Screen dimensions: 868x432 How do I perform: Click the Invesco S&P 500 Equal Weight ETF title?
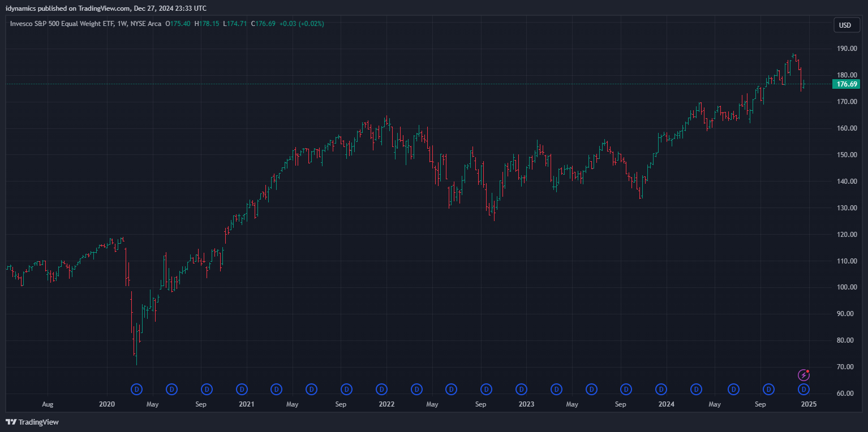pyautogui.click(x=85, y=24)
